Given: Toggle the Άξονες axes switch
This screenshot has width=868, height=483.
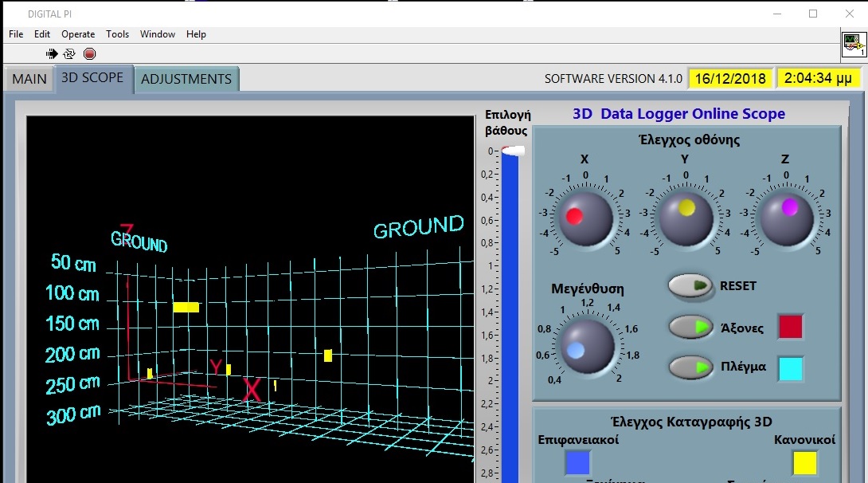Looking at the screenshot, I should click(690, 327).
